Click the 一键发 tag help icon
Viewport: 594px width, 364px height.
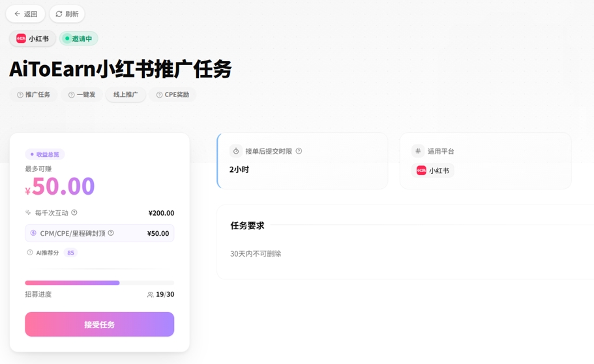click(x=71, y=95)
